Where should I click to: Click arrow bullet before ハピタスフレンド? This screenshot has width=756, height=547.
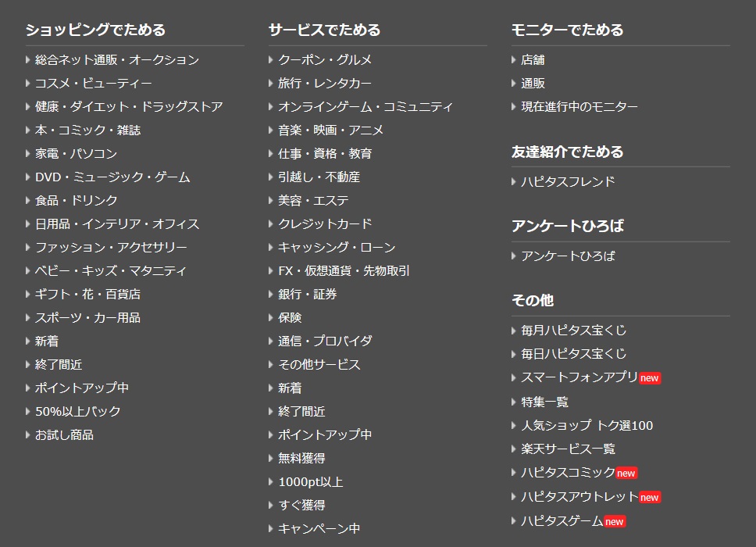pos(513,182)
